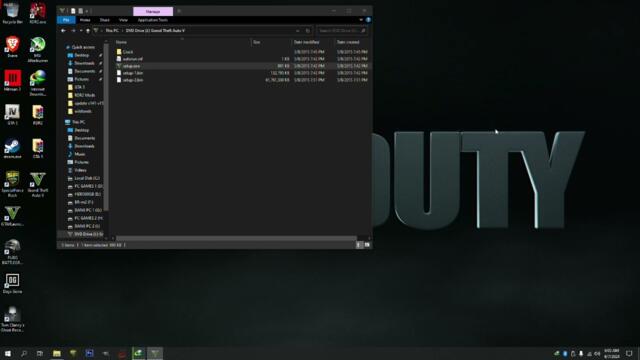Select the Manage contextual tab
The width and height of the screenshot is (640, 360).
(x=153, y=11)
